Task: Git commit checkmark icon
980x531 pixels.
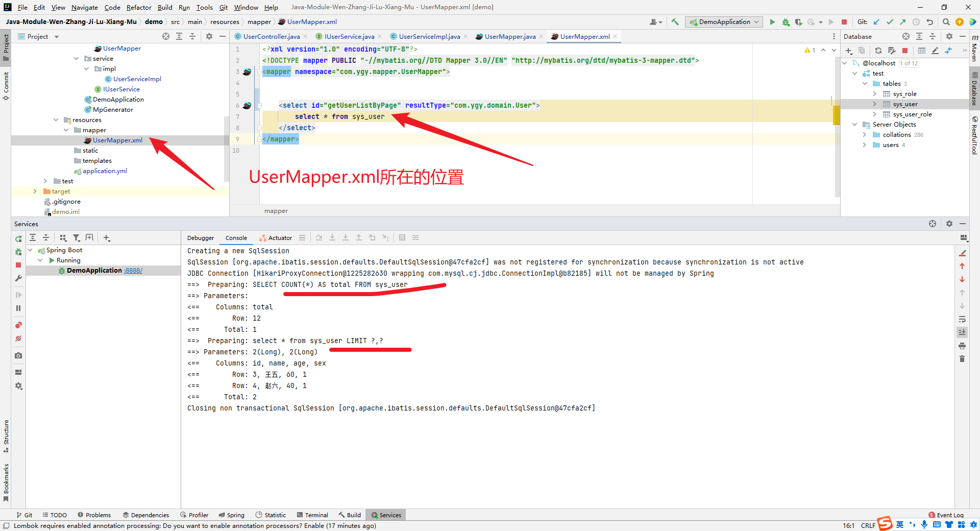Action: [890, 22]
